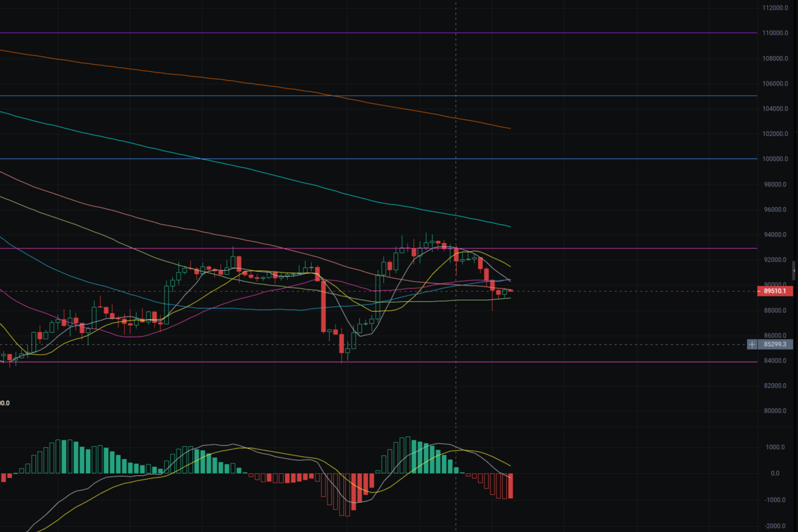
Task: Click the gray dashed horizontal crosshair line
Action: (615, 345)
